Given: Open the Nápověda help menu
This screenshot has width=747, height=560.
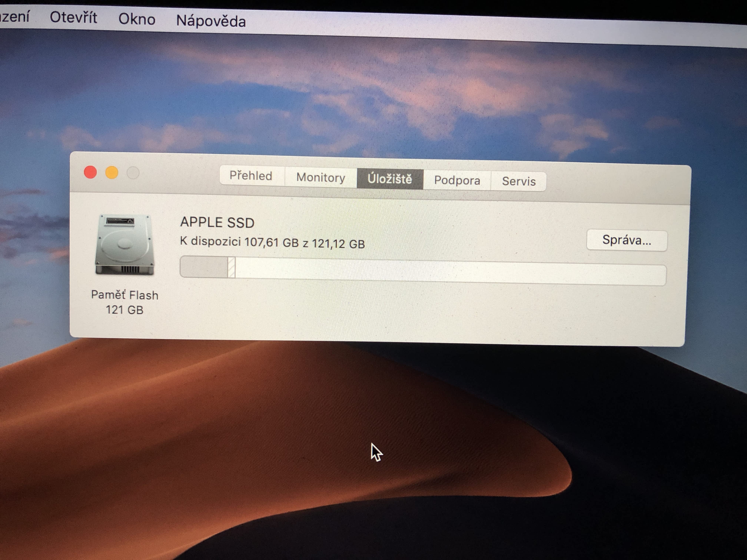Looking at the screenshot, I should coord(211,21).
